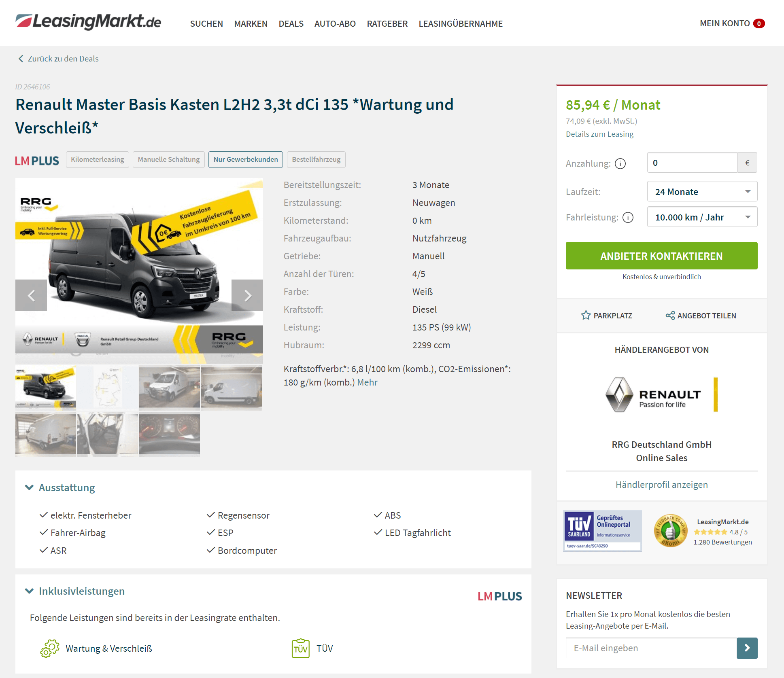This screenshot has width=784, height=678.
Task: Click the Mein Konto notification badge
Action: [x=759, y=23]
